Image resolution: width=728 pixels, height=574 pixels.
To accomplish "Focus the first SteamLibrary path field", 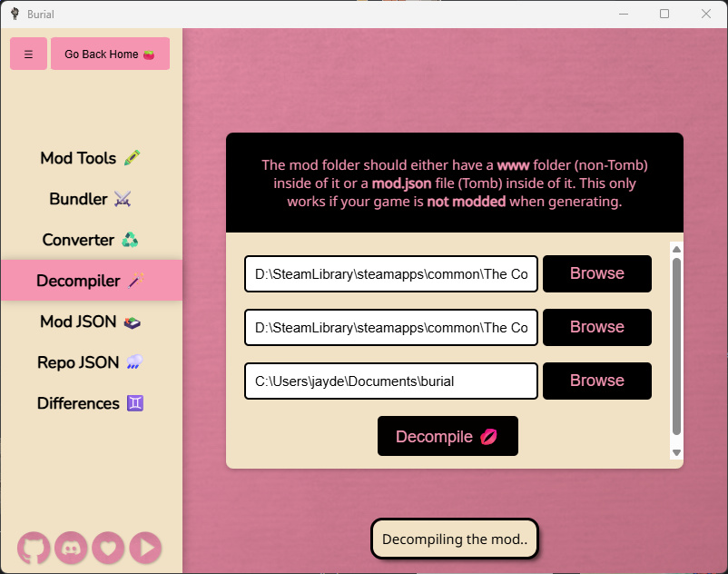I will [x=391, y=273].
